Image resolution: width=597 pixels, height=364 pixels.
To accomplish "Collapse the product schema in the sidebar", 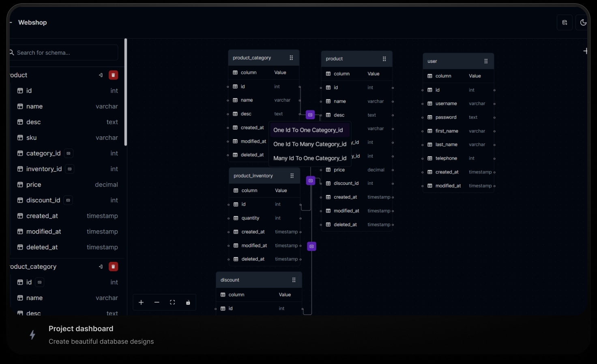I will click(101, 75).
